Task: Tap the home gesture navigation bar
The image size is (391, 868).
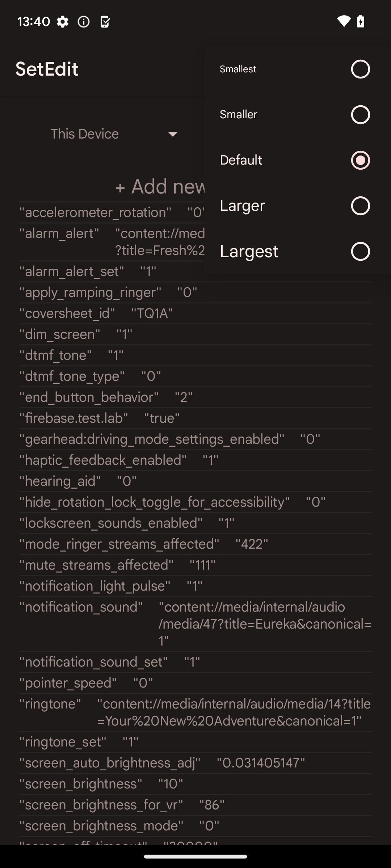Action: click(x=195, y=856)
